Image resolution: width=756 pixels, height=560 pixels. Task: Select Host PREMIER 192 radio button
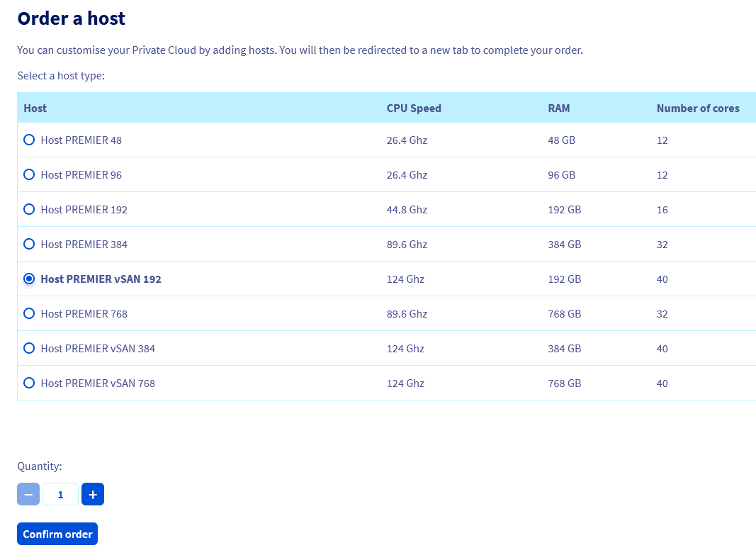pos(29,209)
